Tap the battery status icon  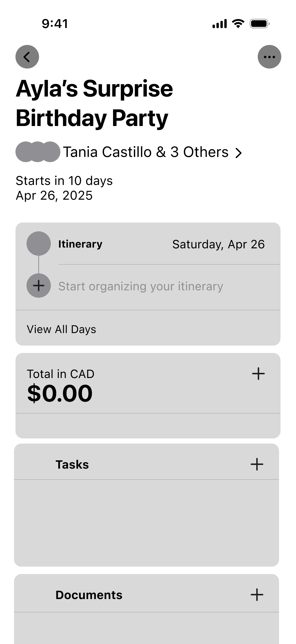tap(260, 24)
